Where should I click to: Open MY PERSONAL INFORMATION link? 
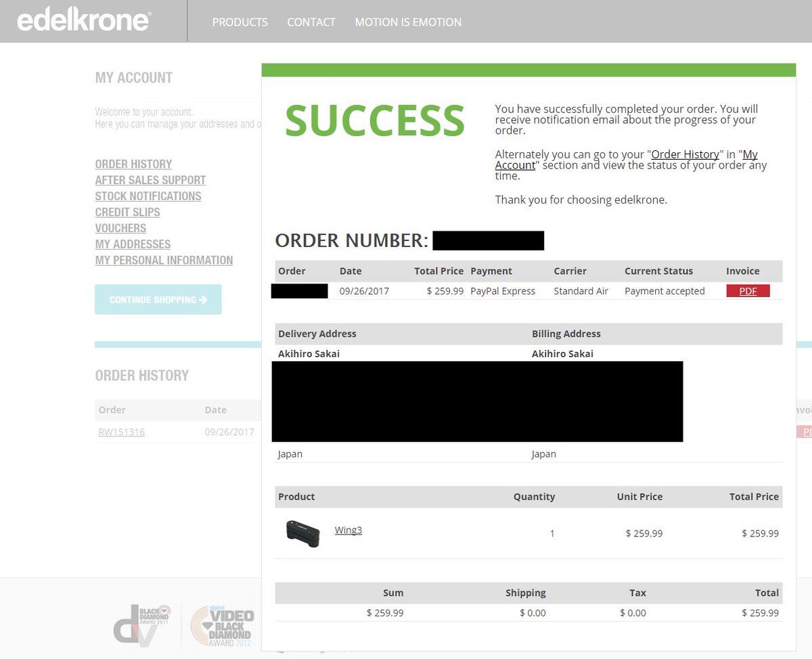(164, 260)
